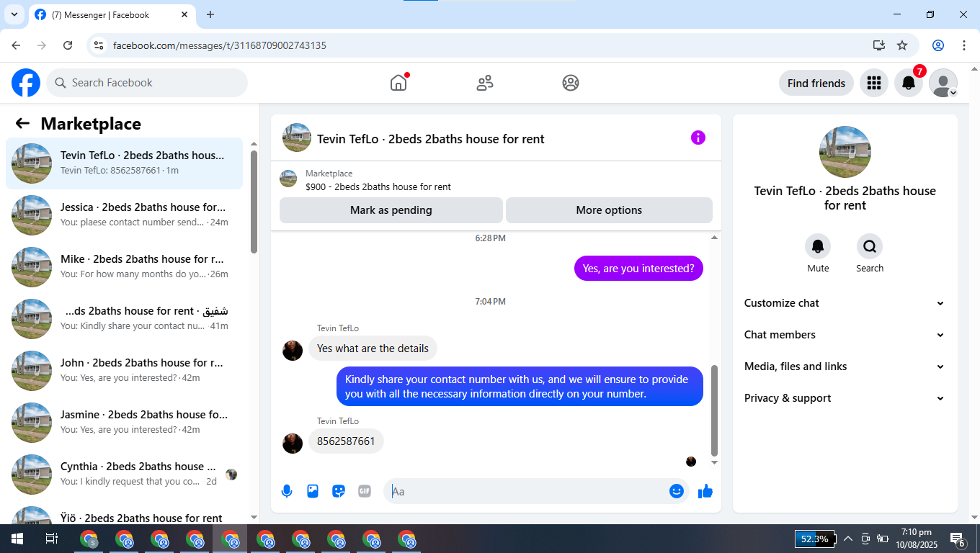Click the message 'Yes what are the details'
This screenshot has width=980, height=553.
point(373,349)
